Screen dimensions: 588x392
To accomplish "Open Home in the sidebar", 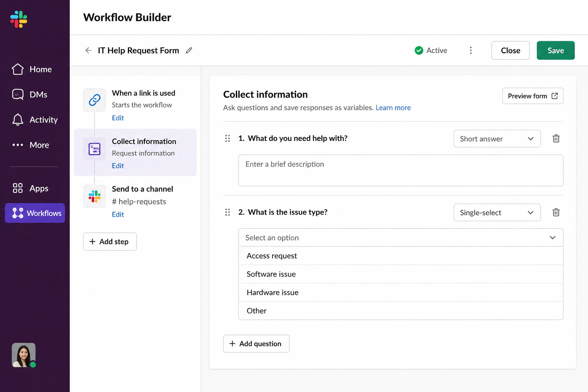I will 32,69.
